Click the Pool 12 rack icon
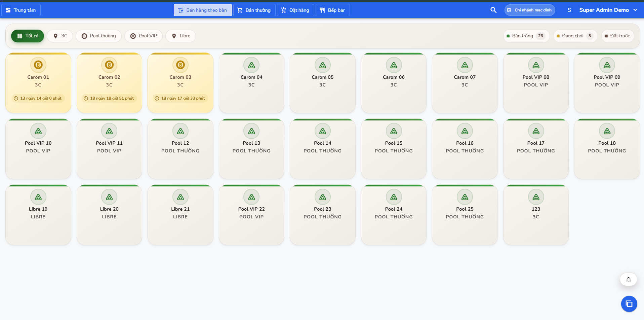This screenshot has width=644, height=320. point(180,131)
